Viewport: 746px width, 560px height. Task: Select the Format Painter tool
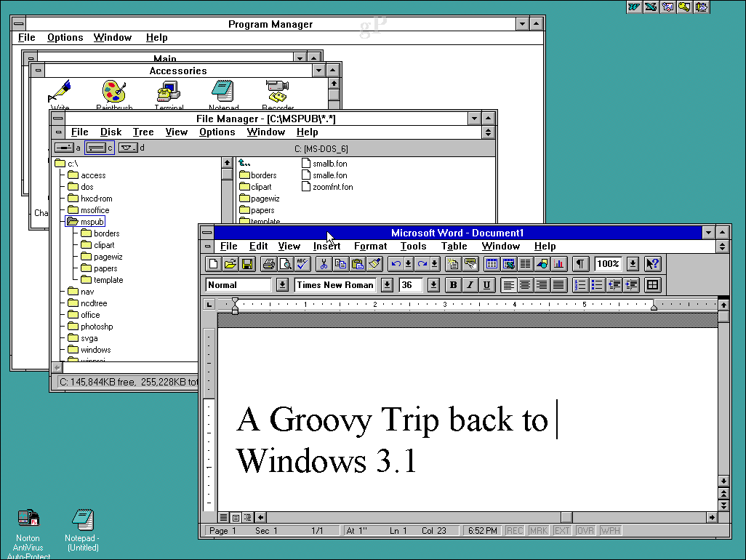(x=374, y=263)
